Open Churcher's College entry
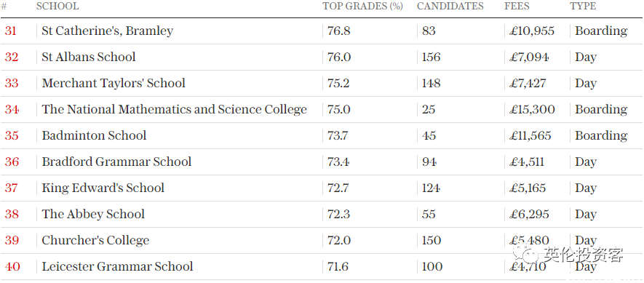This screenshot has width=644, height=283. (95, 240)
